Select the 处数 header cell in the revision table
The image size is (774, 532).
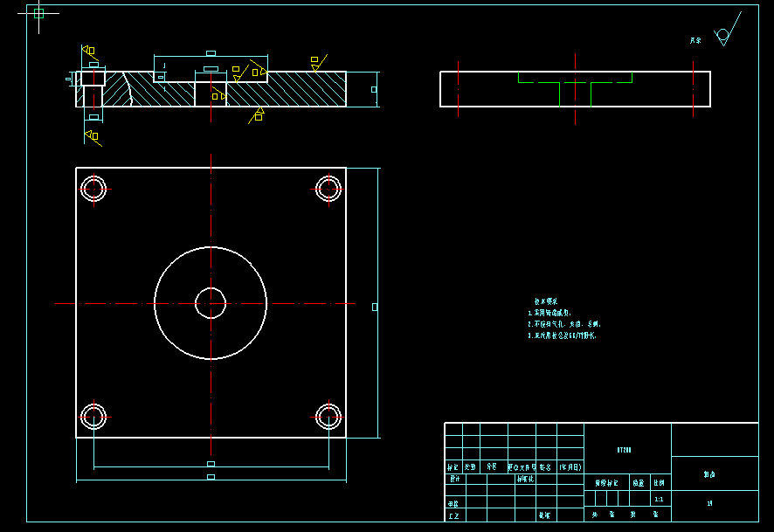[471, 466]
